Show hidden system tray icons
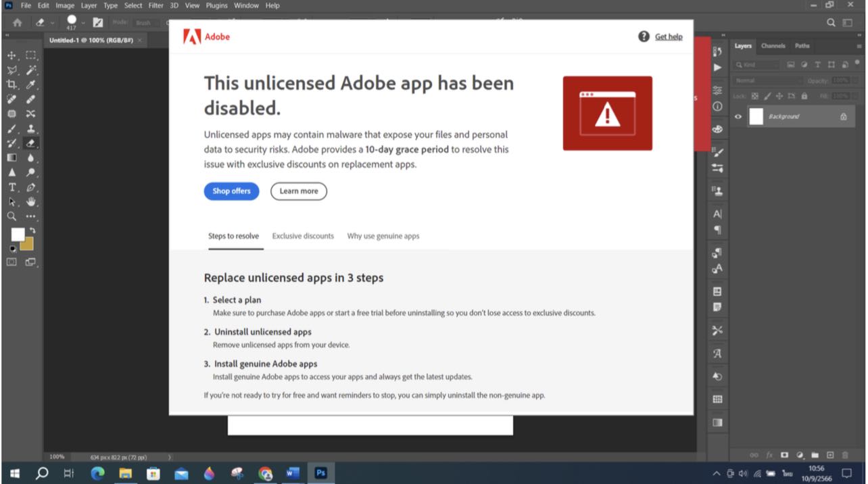This screenshot has width=868, height=484. (717, 474)
